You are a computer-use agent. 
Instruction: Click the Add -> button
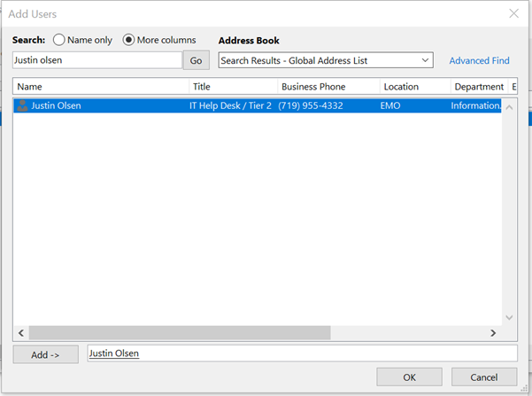tap(45, 354)
